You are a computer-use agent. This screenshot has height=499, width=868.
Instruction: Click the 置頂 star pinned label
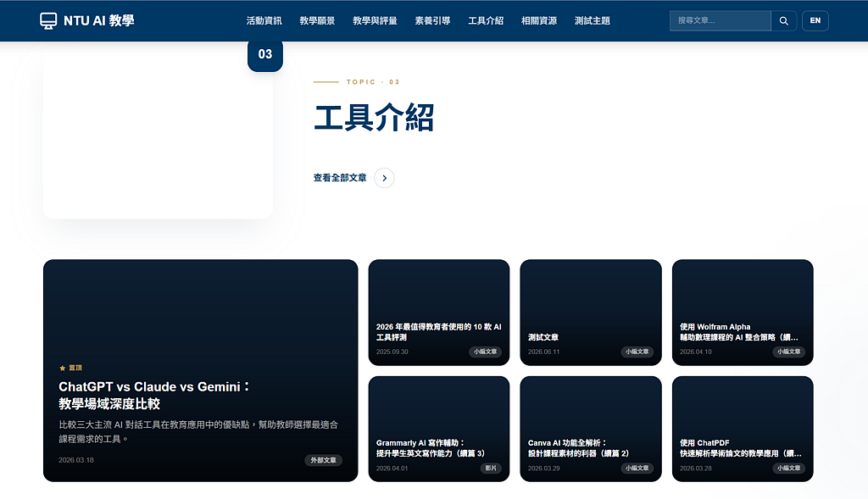[70, 368]
